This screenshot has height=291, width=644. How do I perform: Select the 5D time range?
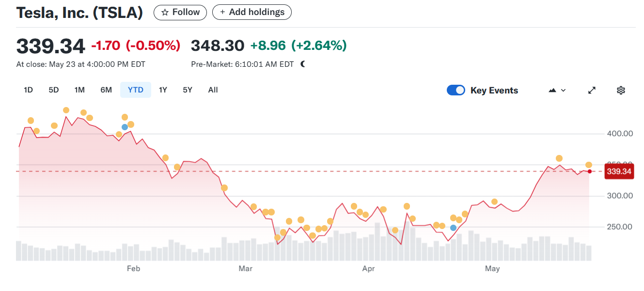click(54, 90)
